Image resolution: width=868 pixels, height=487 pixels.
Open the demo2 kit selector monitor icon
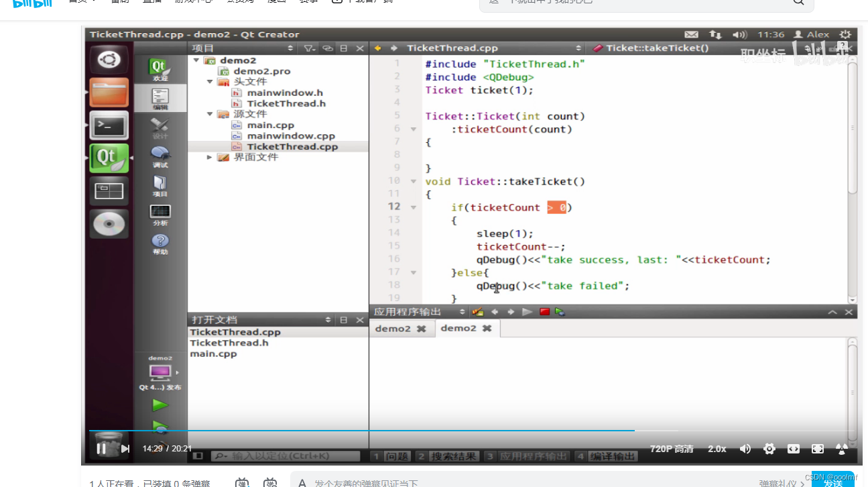coord(160,372)
